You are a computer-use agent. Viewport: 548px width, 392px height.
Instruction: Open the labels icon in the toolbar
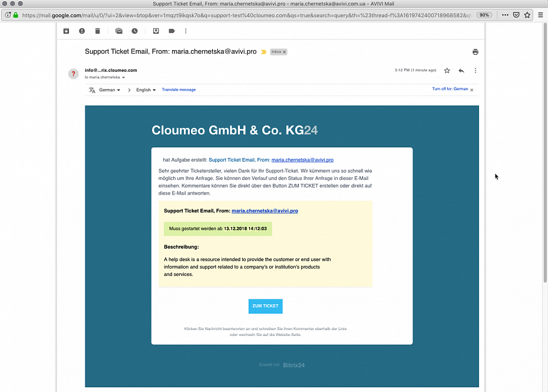171,31
